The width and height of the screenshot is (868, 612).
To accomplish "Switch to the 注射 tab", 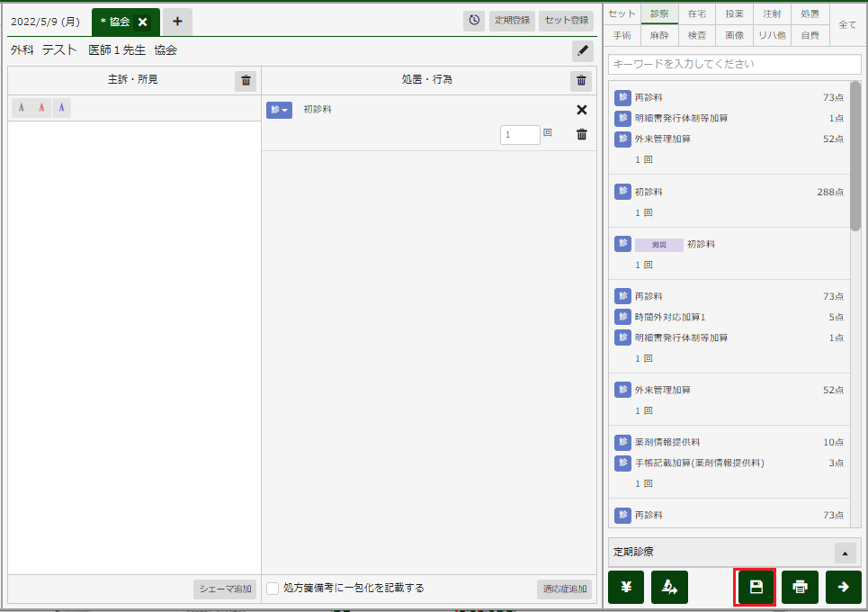I will click(772, 13).
